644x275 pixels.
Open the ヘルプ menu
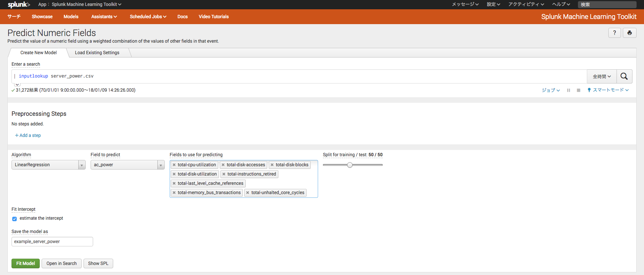click(561, 4)
